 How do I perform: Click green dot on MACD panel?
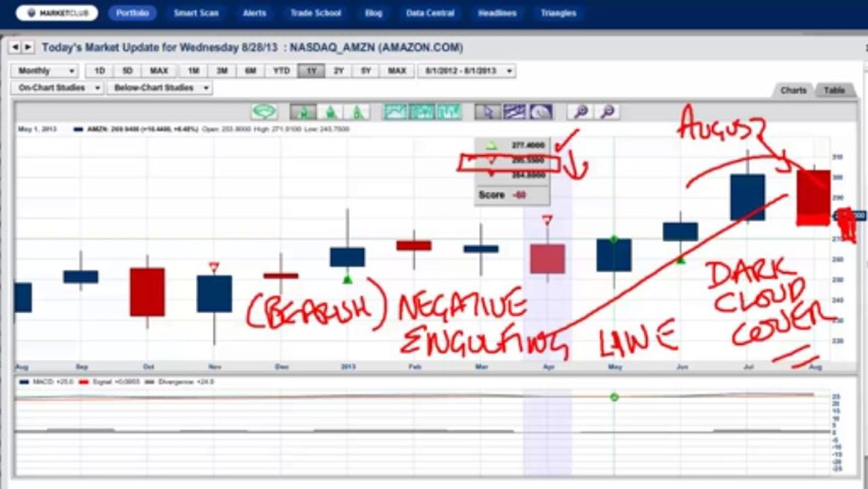point(614,397)
